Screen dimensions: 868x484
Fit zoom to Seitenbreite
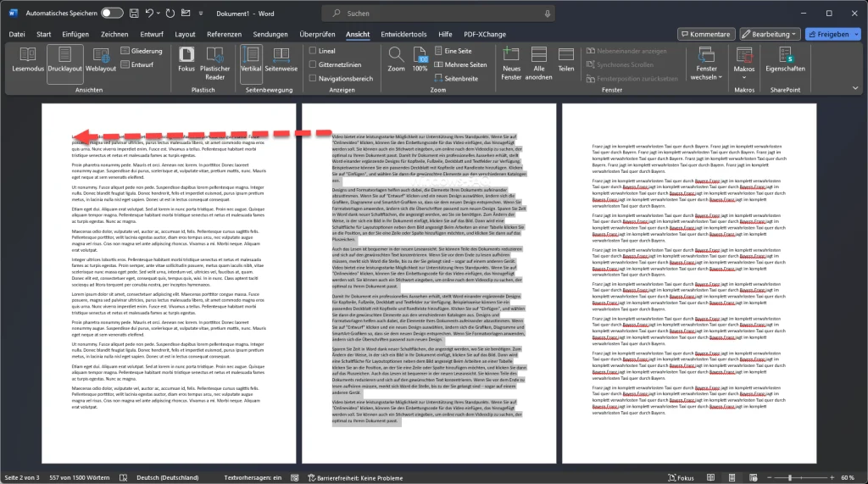click(456, 79)
